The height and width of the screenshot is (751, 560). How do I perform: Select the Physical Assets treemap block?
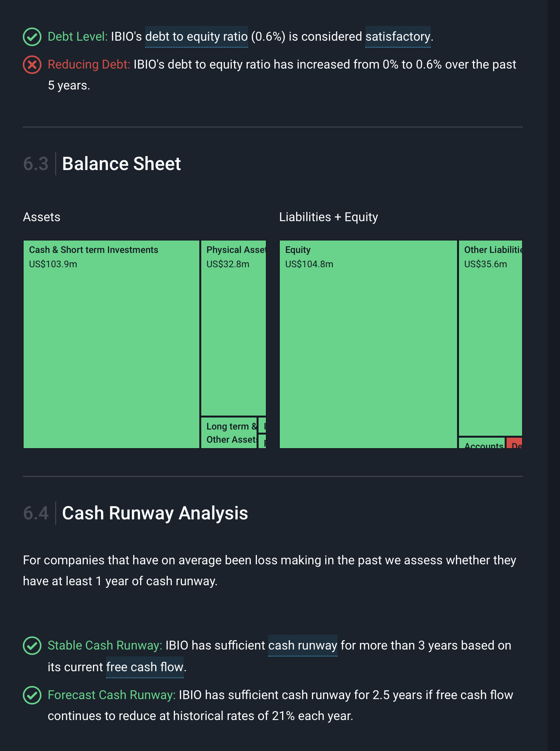(233, 328)
